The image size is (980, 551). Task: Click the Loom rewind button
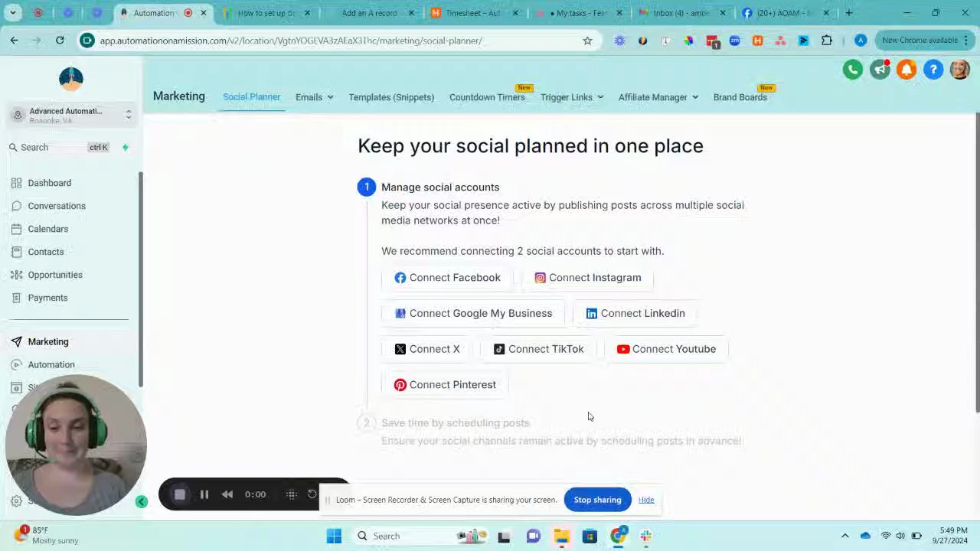pos(227,494)
